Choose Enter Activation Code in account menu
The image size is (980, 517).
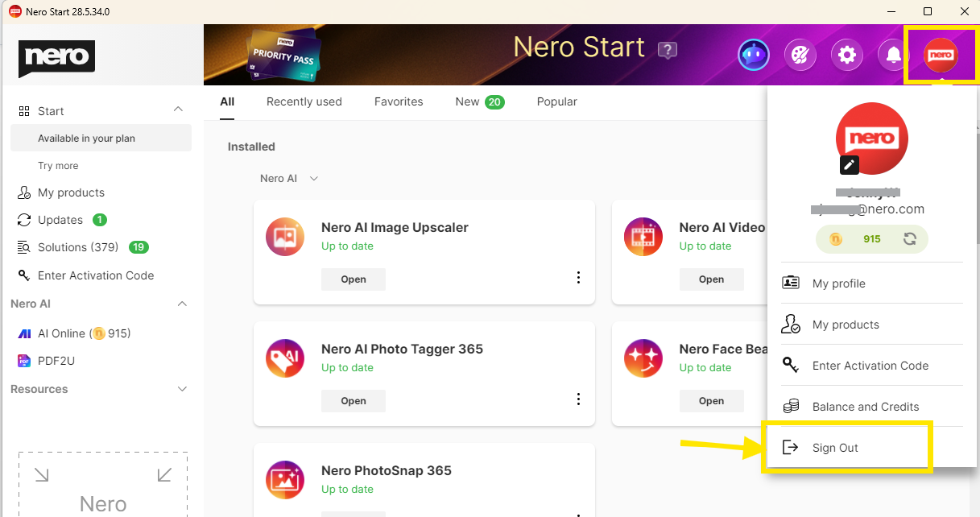click(x=871, y=366)
